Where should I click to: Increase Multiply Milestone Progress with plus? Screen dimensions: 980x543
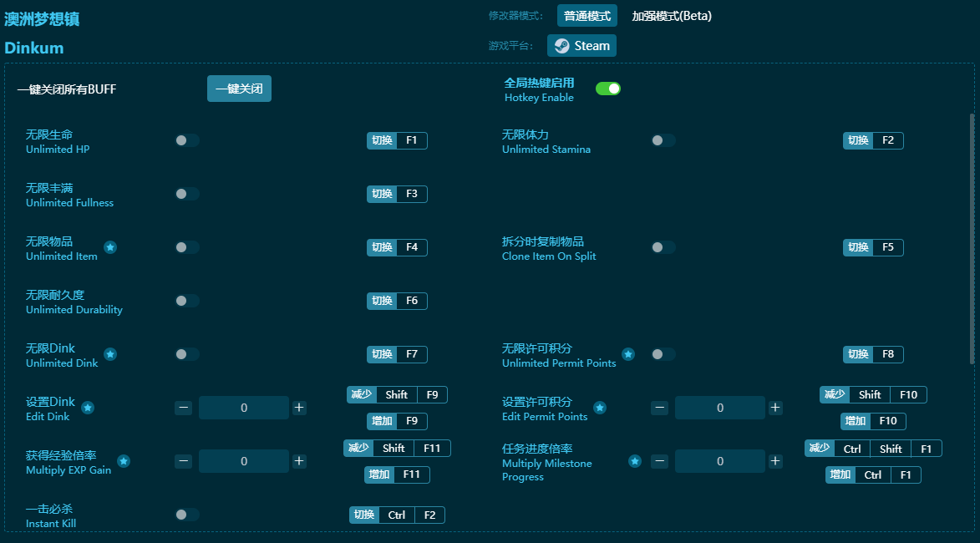click(x=775, y=461)
